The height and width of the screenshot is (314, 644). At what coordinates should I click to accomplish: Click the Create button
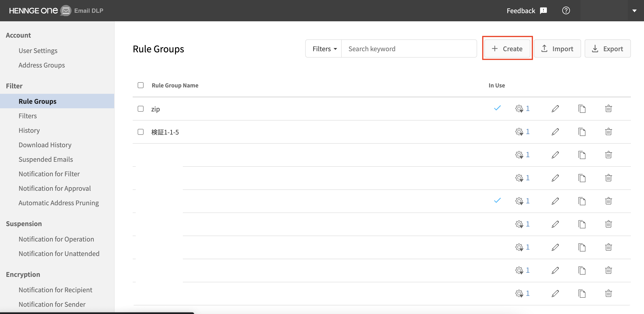point(507,48)
